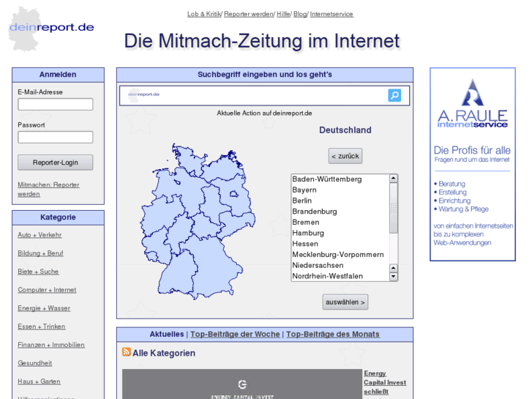Select Niedersachsen in the state list
The image size is (532, 399).
click(x=340, y=265)
